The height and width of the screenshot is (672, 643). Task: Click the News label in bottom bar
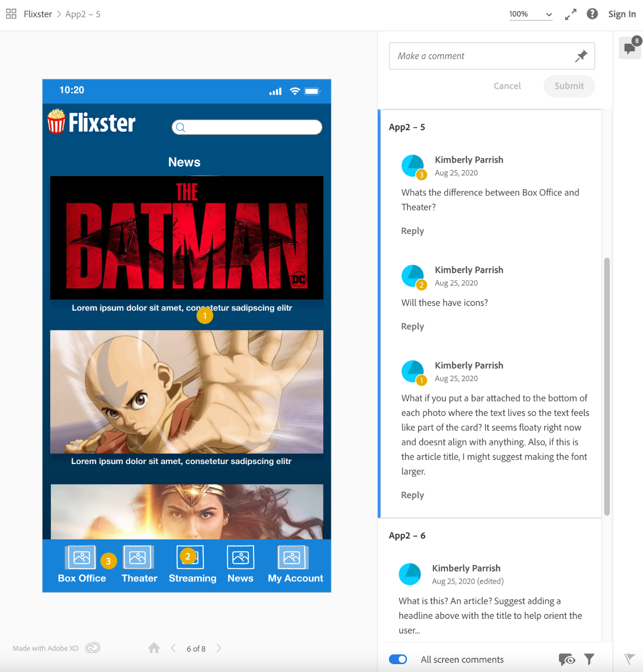click(241, 578)
